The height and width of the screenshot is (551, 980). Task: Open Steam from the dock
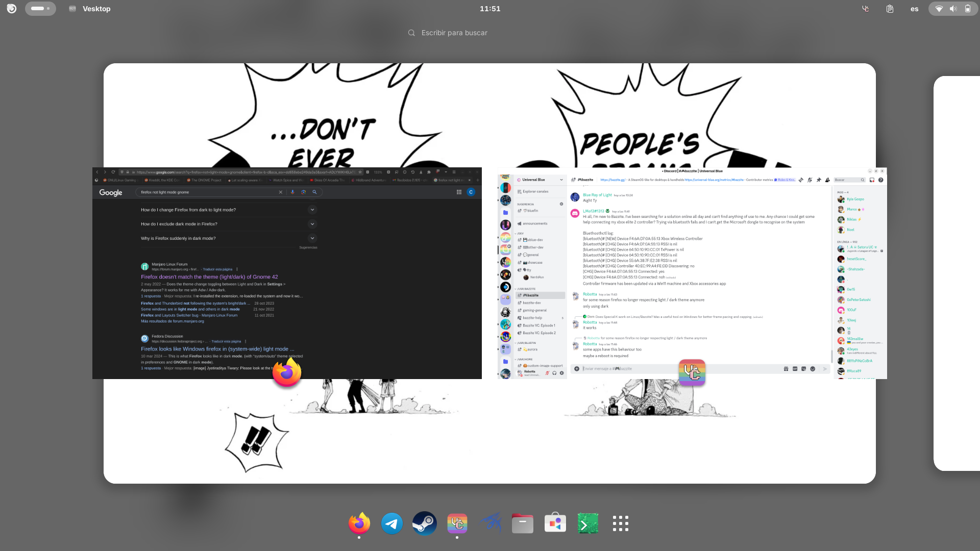(x=425, y=523)
